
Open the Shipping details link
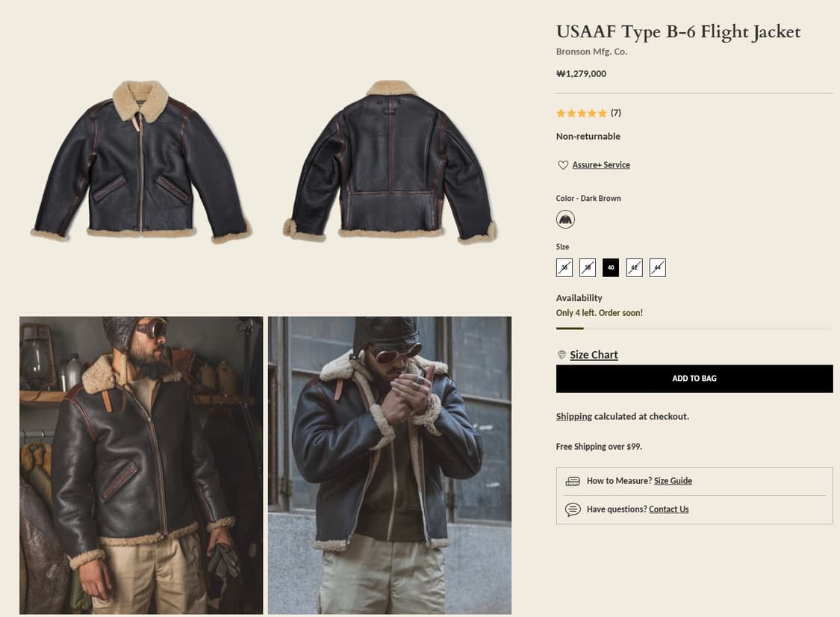tap(573, 416)
